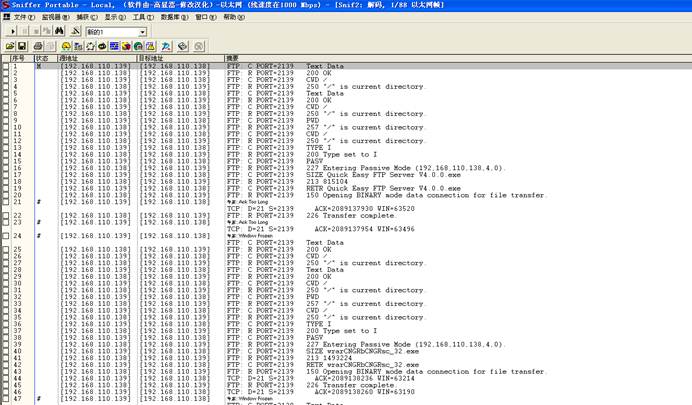Select the SIZE wrarCNGRbCNGRsc_32.exe row
Viewport: 692px width, 405px height.
[346, 351]
